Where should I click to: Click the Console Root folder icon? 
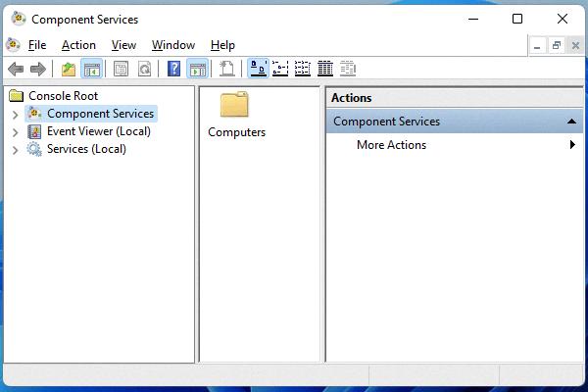(x=16, y=96)
